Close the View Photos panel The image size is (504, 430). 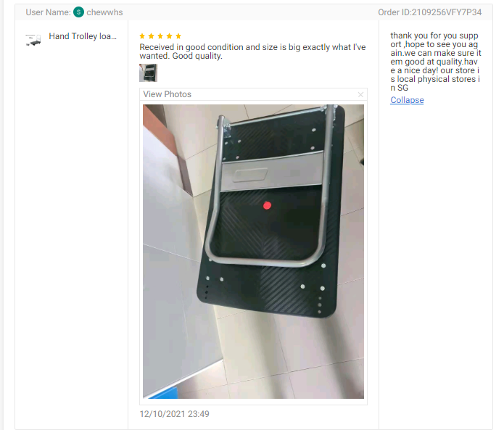point(360,94)
